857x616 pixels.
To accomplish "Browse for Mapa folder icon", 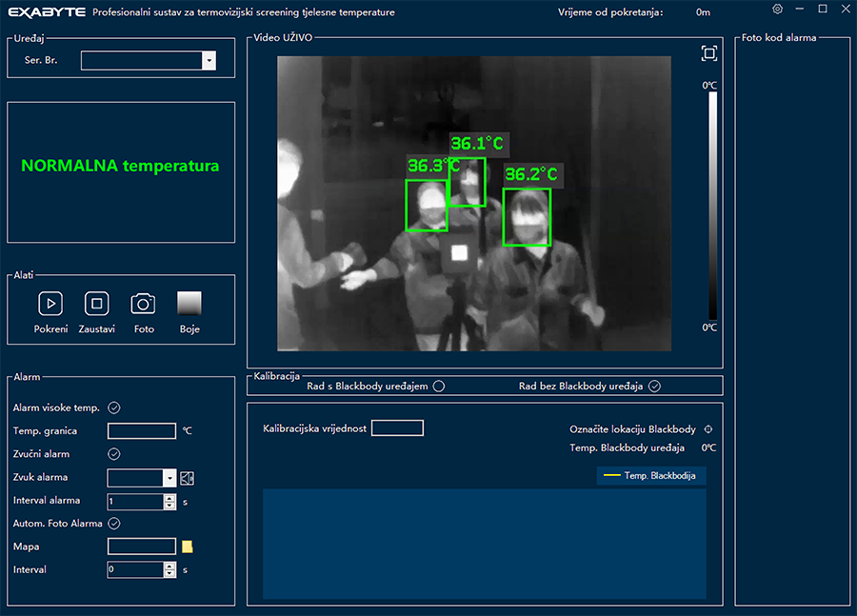I will [188, 546].
